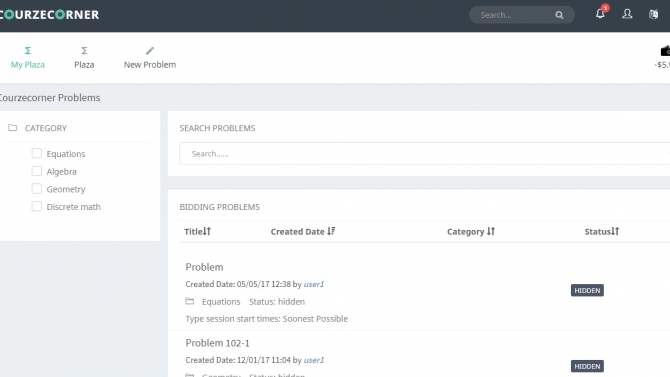Check the Geometry category checkbox

[x=37, y=188]
